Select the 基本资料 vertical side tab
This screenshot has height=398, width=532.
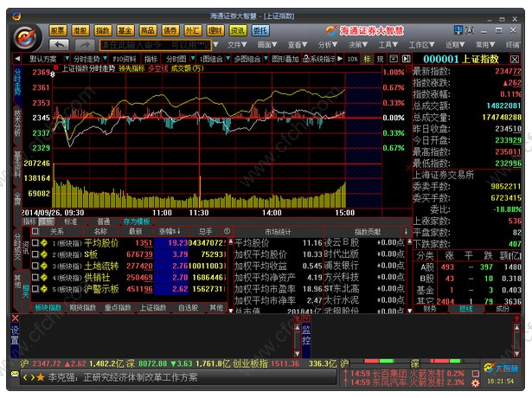pyautogui.click(x=17, y=164)
